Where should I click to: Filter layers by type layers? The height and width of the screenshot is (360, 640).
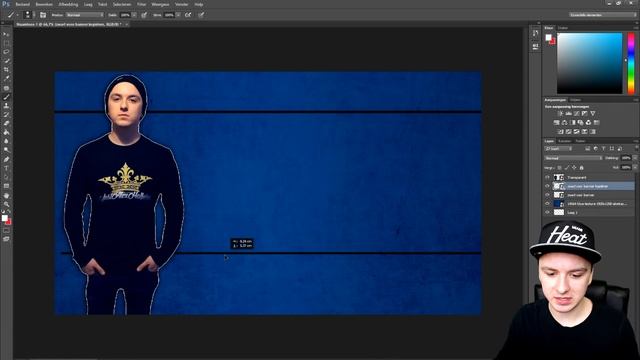pyautogui.click(x=603, y=149)
